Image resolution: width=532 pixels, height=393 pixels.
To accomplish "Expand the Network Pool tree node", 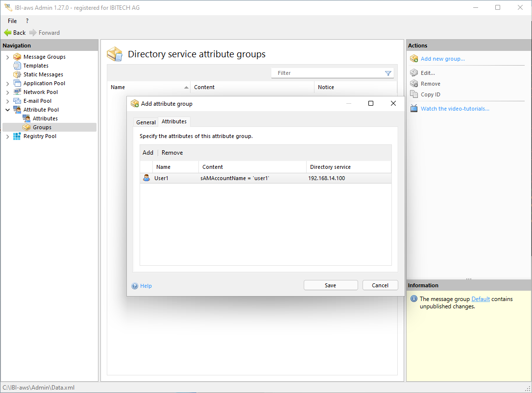I will pos(7,92).
